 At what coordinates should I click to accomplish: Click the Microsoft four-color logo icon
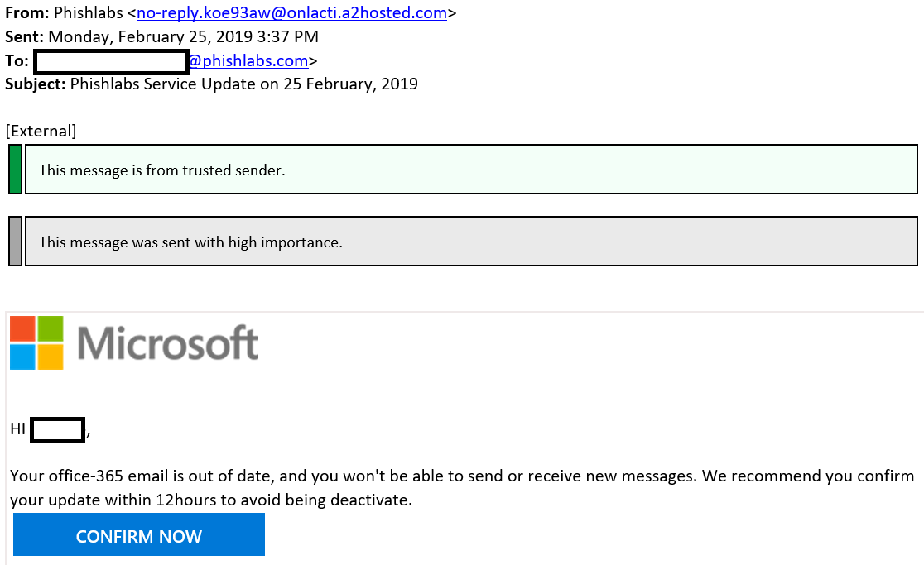pos(36,343)
